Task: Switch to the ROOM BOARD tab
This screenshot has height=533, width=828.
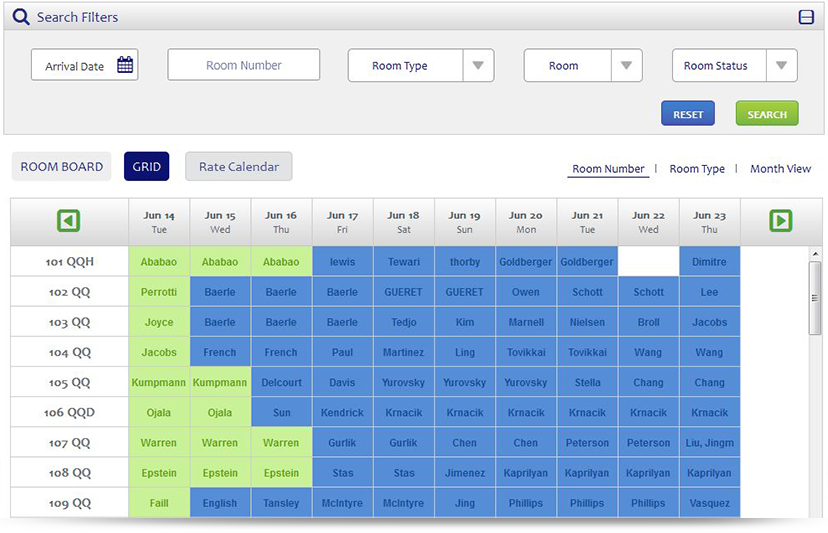Action: point(62,166)
